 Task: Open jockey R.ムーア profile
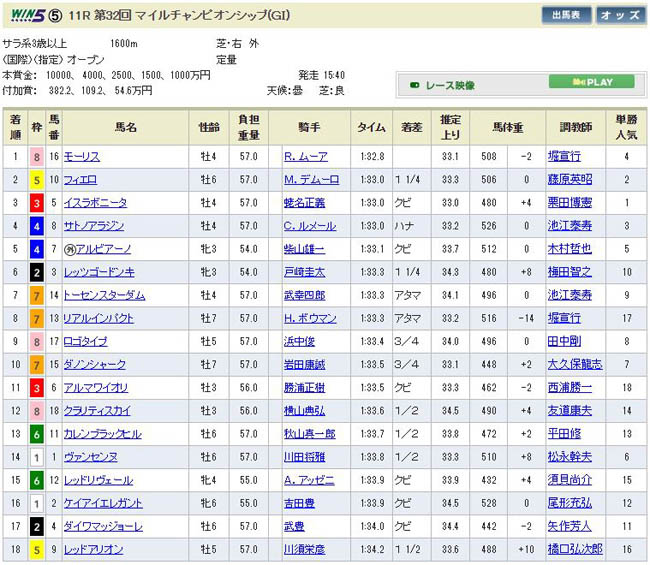coord(305,156)
